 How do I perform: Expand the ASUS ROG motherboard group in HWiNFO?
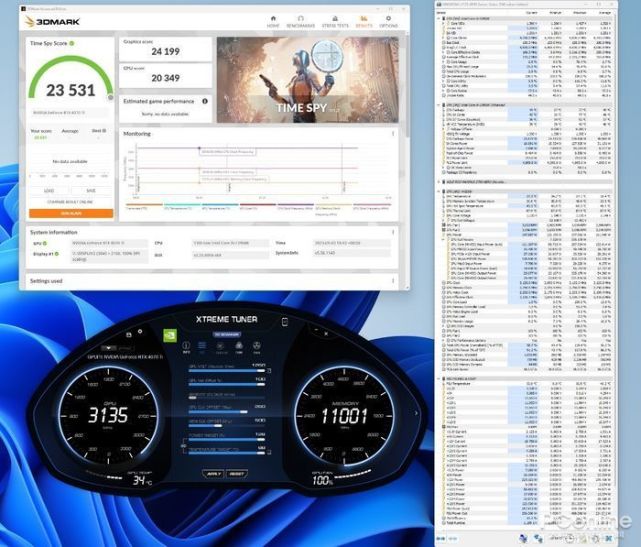[x=439, y=182]
